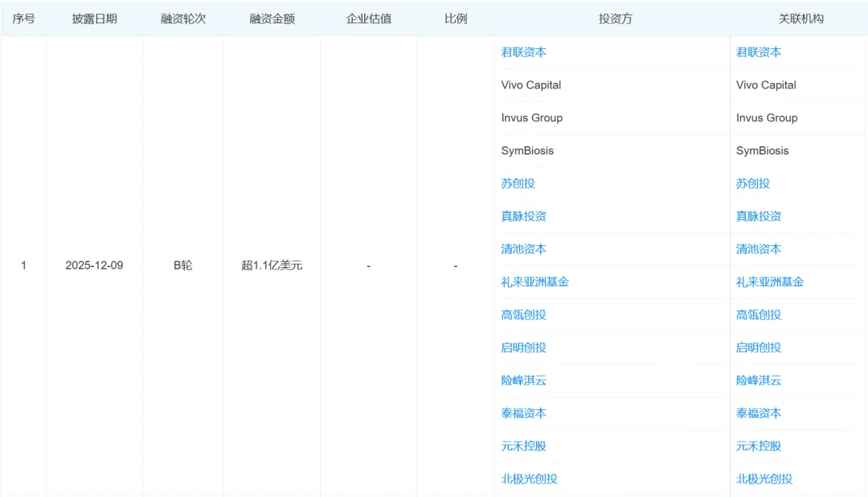
Task: Click the 超1.1亿美元 amount cell
Action: [x=272, y=265]
